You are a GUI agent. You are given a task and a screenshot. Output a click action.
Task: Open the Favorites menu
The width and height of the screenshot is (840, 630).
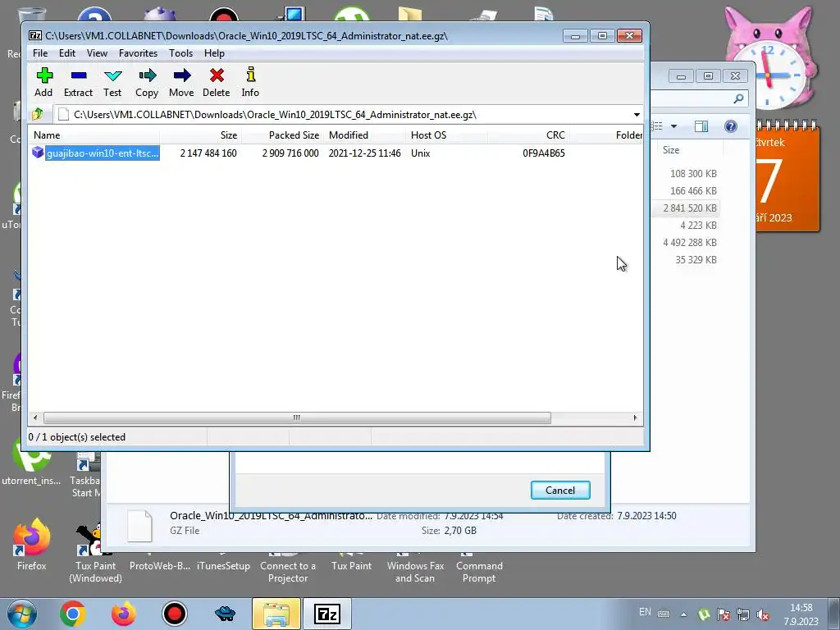138,53
